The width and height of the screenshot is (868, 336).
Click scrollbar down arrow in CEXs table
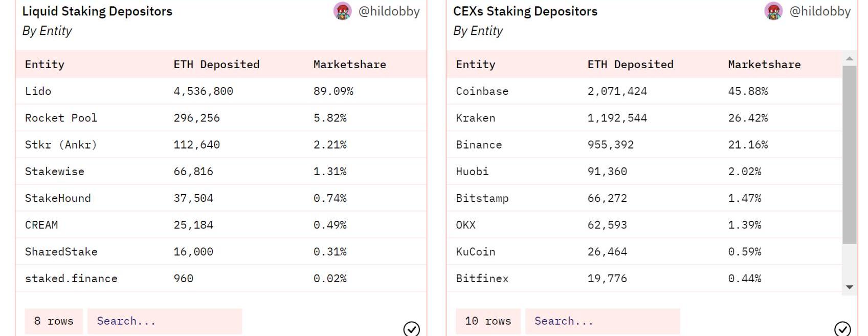[x=850, y=287]
